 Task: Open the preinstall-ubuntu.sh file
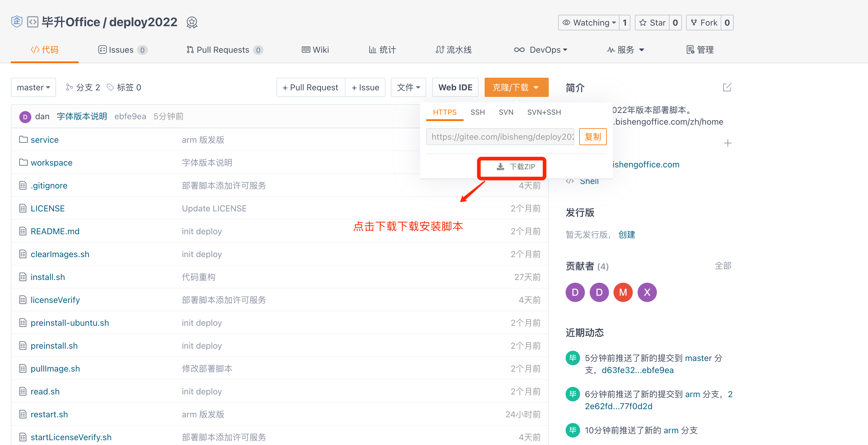pos(70,323)
